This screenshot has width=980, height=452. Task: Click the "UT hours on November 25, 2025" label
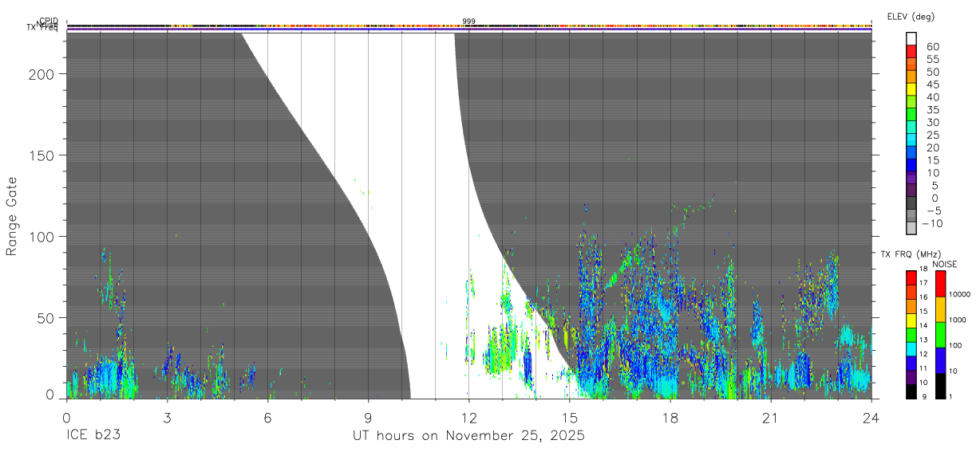point(468,436)
